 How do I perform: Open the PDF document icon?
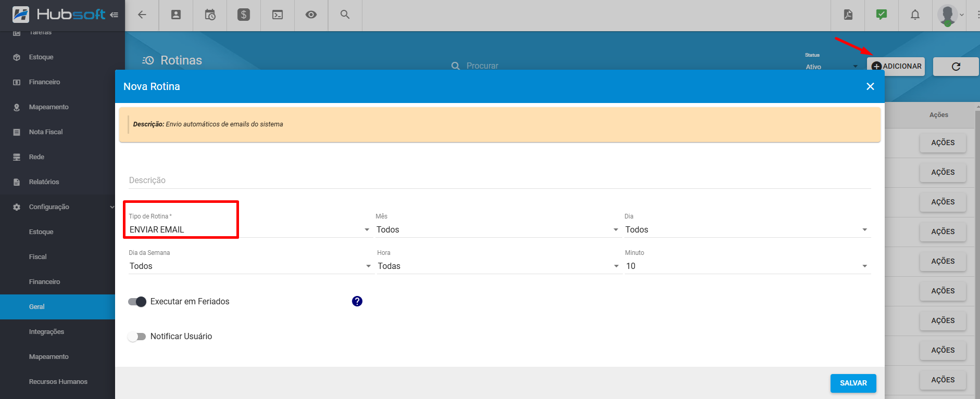pyautogui.click(x=848, y=15)
